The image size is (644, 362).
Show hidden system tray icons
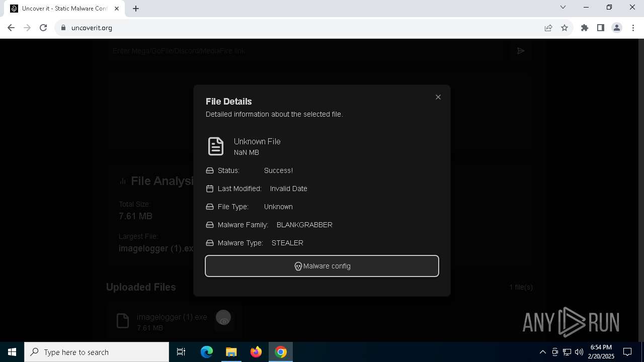click(x=542, y=352)
